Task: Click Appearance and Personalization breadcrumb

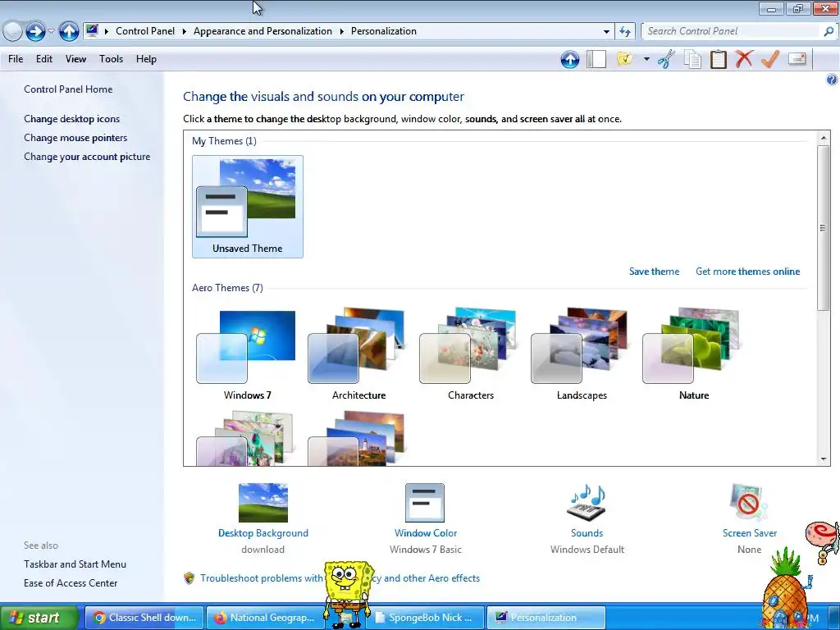Action: [x=262, y=31]
